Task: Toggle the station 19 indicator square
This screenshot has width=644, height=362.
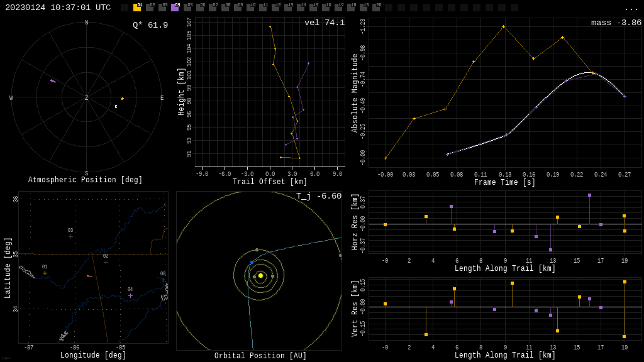Action: (x=364, y=8)
